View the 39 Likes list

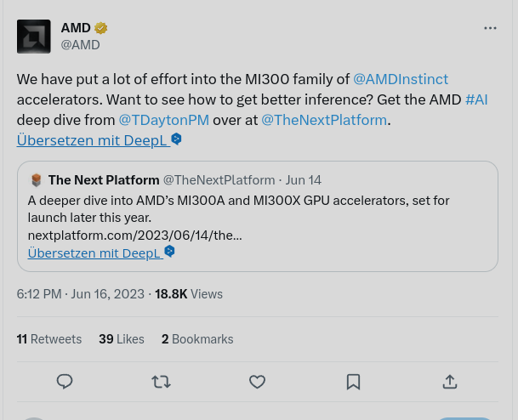coord(122,338)
